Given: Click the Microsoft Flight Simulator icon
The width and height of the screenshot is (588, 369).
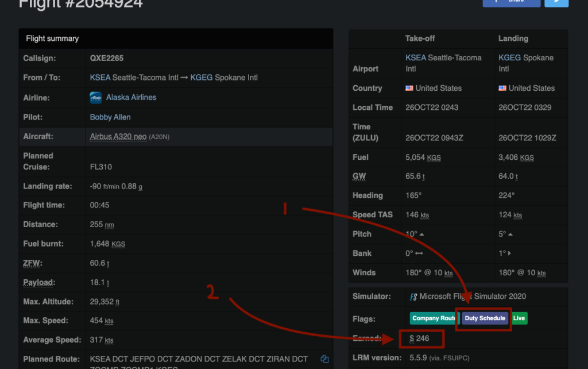Looking at the screenshot, I should pos(413,297).
